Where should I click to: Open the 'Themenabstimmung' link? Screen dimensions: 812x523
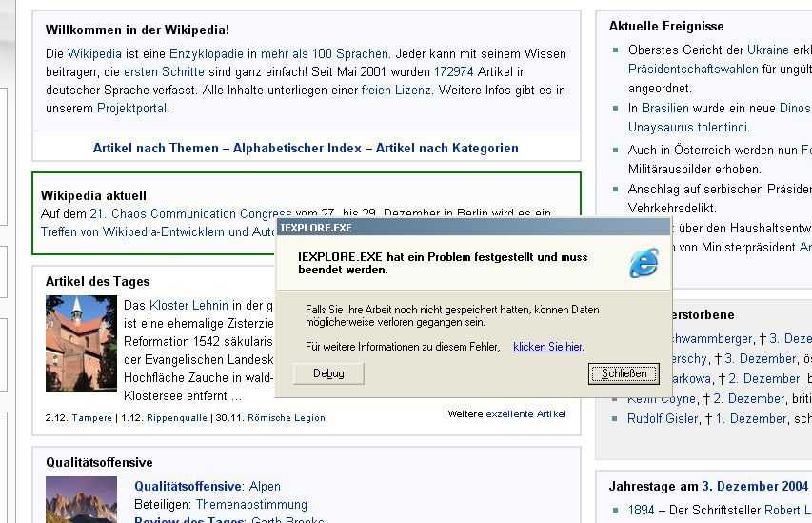point(251,505)
